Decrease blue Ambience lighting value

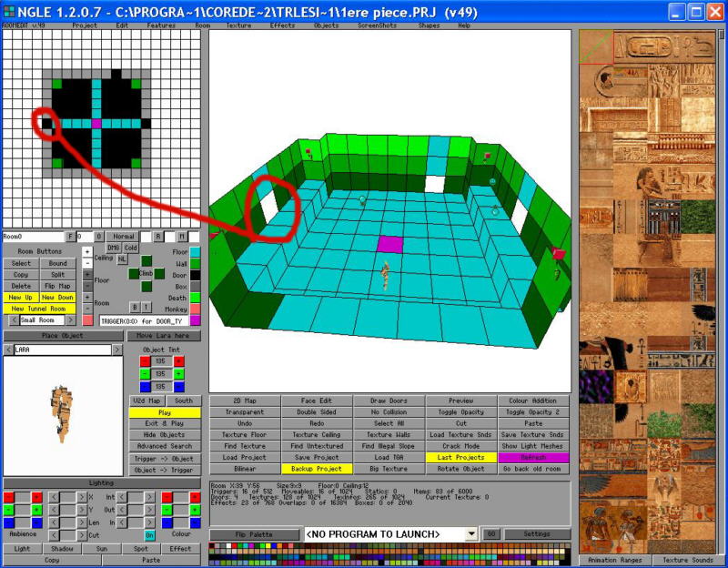(9, 523)
